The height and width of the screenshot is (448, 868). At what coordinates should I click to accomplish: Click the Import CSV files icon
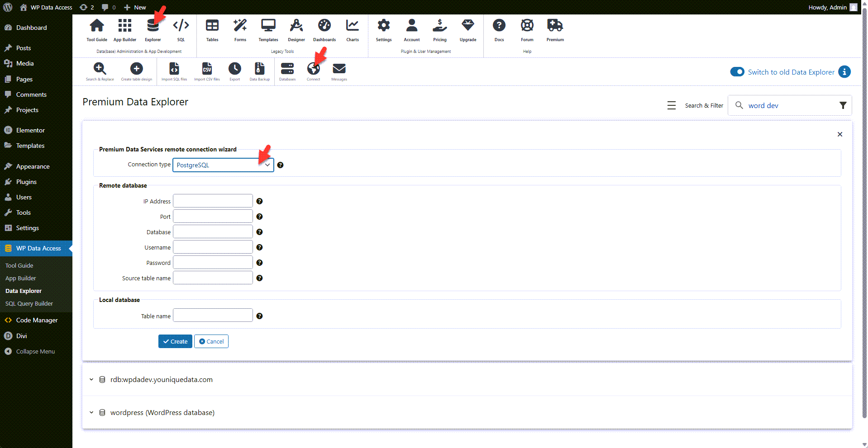tap(207, 70)
